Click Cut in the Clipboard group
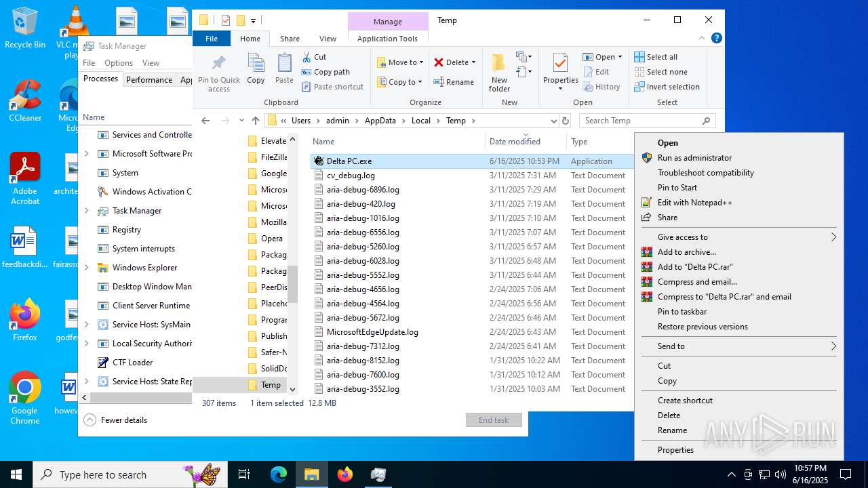 coord(314,57)
